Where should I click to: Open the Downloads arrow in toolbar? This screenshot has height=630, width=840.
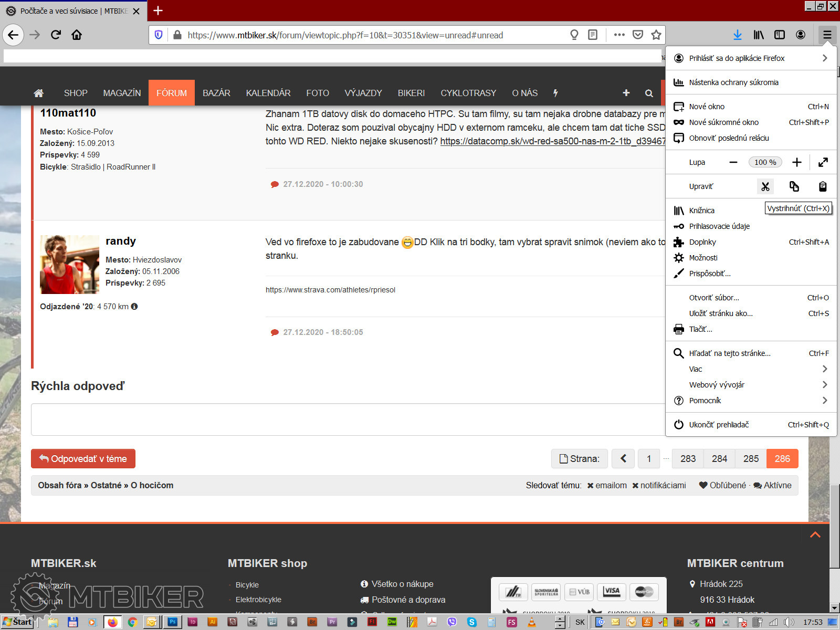click(x=737, y=35)
